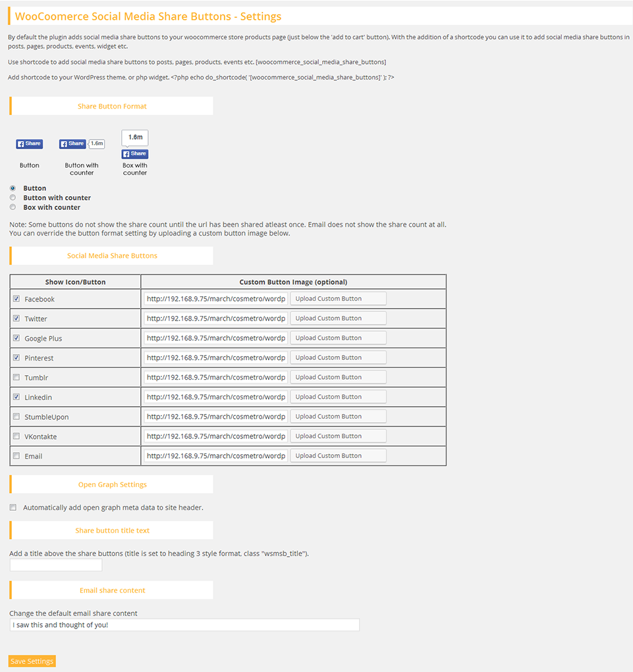Enable the Email share checkbox
The width and height of the screenshot is (633, 672).
16,455
